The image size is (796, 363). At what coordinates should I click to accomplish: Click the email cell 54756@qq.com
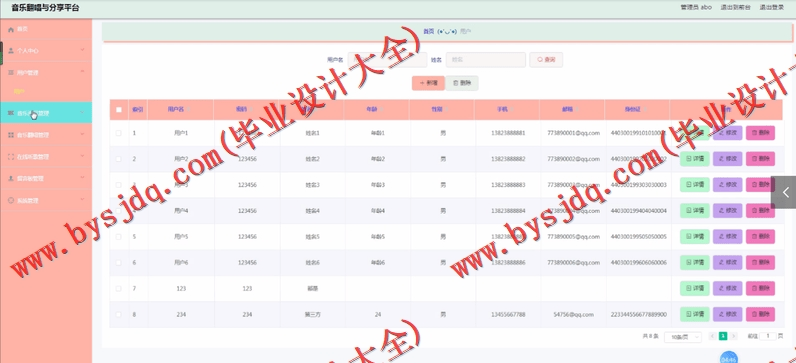tap(573, 315)
